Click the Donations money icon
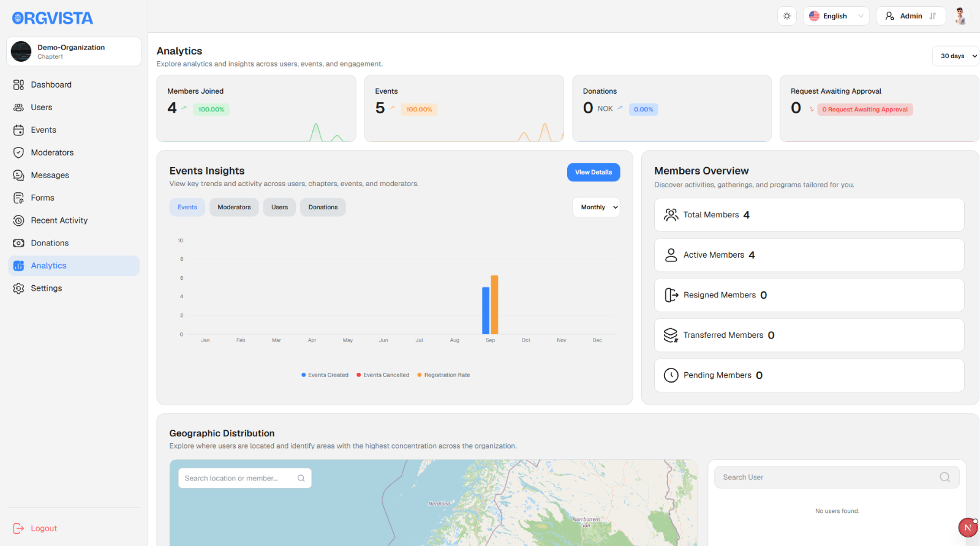The height and width of the screenshot is (546, 980). coord(18,243)
